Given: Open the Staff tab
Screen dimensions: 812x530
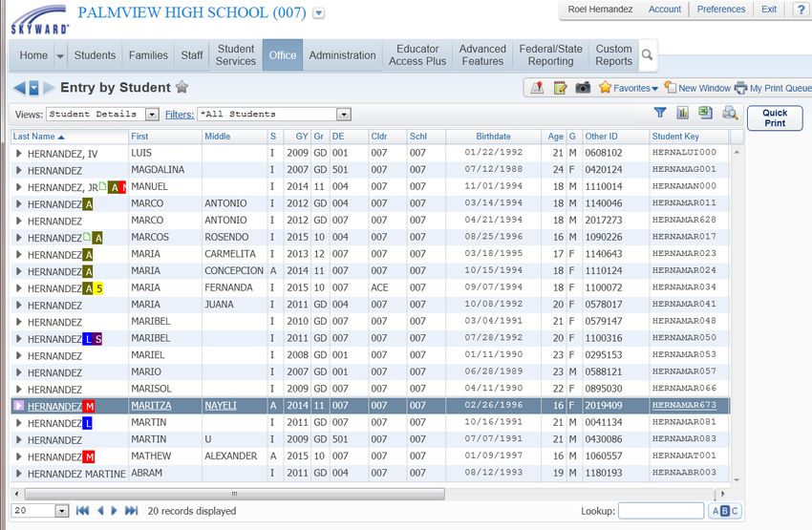Looking at the screenshot, I should [192, 54].
